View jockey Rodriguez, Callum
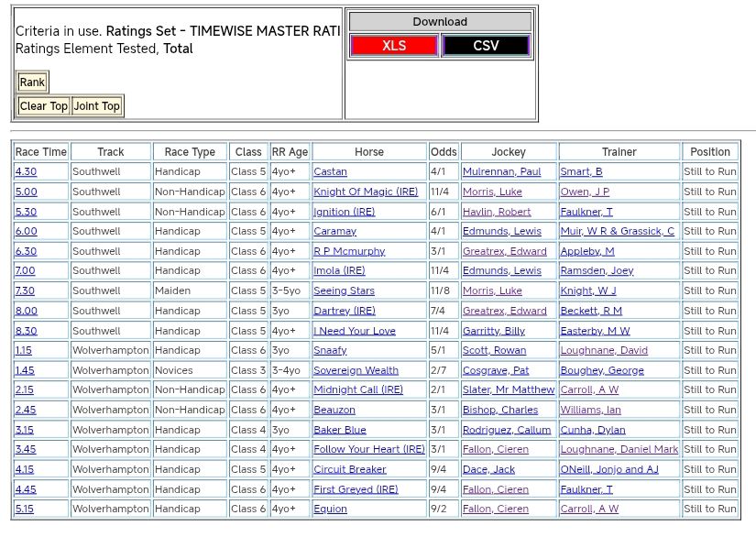756x537 pixels. [x=507, y=430]
